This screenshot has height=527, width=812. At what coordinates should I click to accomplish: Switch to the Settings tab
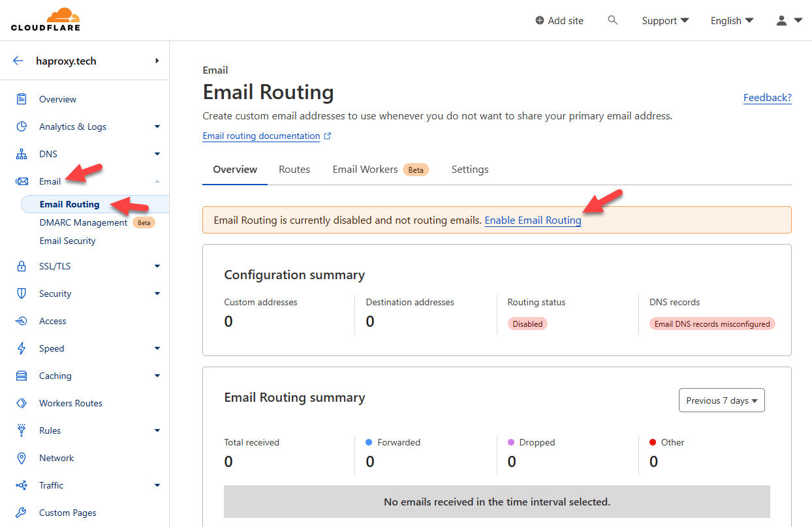(470, 170)
